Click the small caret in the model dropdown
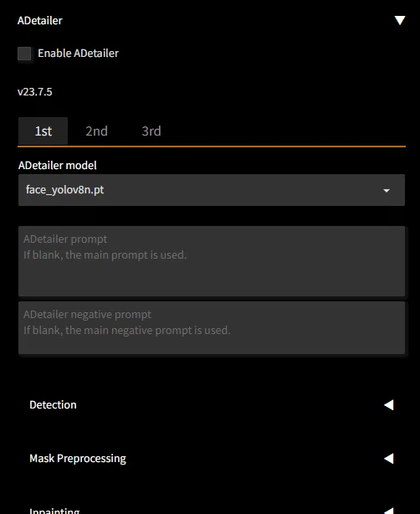Image resolution: width=420 pixels, height=514 pixels. click(x=387, y=191)
